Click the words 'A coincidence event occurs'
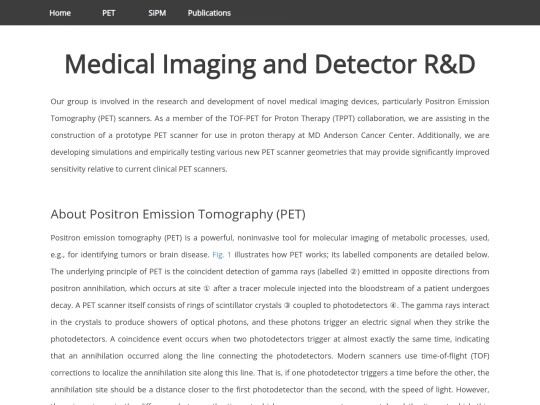Image resolution: width=540 pixels, height=405 pixels. pos(159,339)
